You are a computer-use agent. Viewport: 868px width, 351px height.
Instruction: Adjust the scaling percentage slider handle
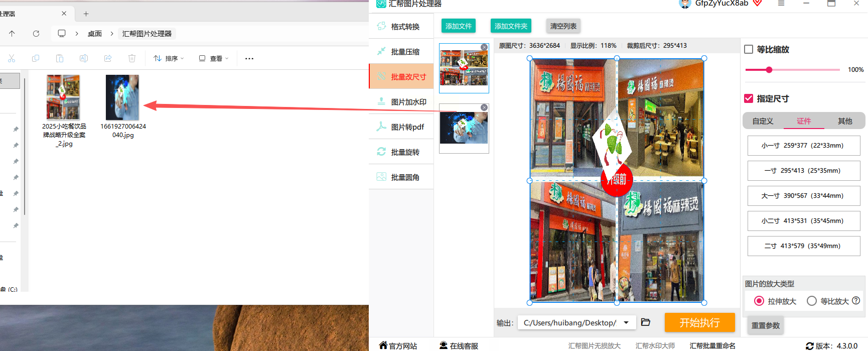769,70
